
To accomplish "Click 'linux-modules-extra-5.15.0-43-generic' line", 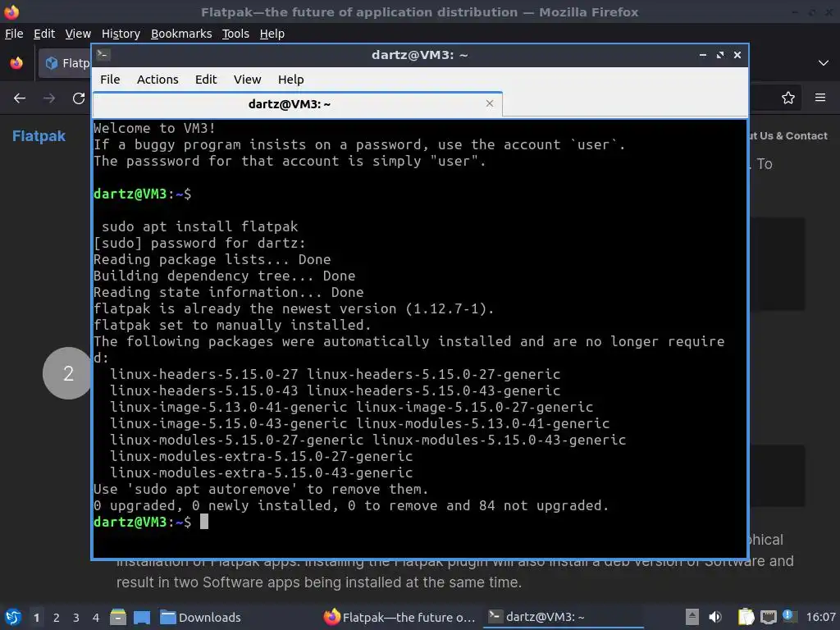I will pos(262,472).
